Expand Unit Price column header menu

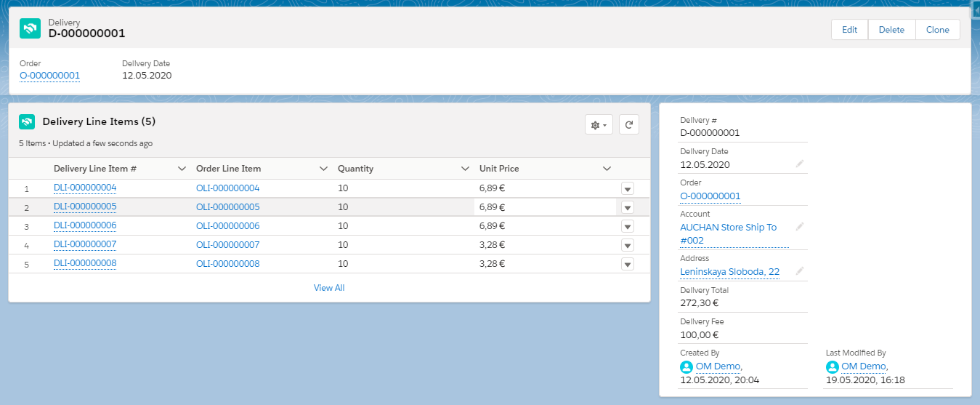point(607,169)
